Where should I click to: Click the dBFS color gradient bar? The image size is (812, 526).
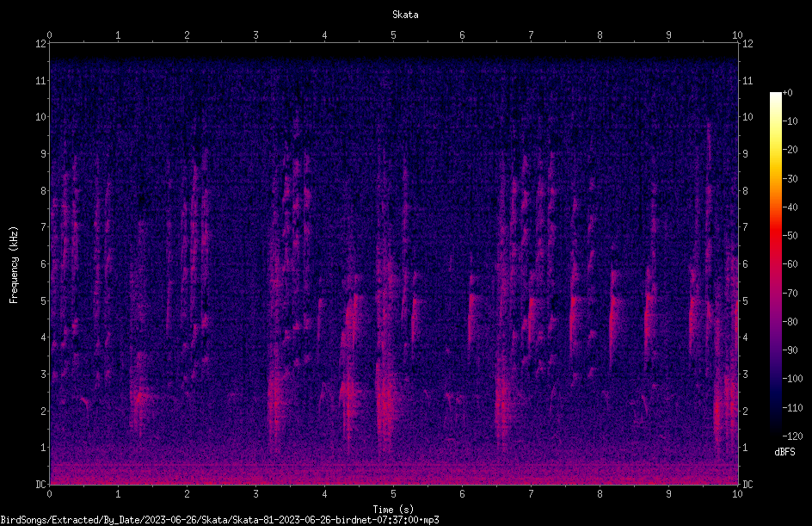coord(775,264)
